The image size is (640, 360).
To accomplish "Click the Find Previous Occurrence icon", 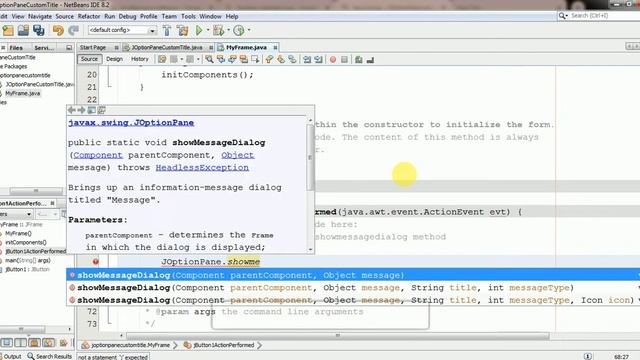I will pos(221,60).
